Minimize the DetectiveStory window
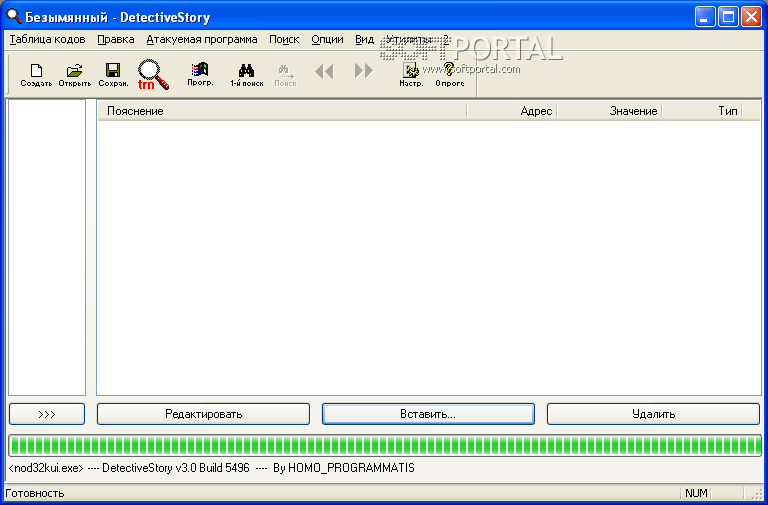Image resolution: width=768 pixels, height=505 pixels. pyautogui.click(x=705, y=17)
